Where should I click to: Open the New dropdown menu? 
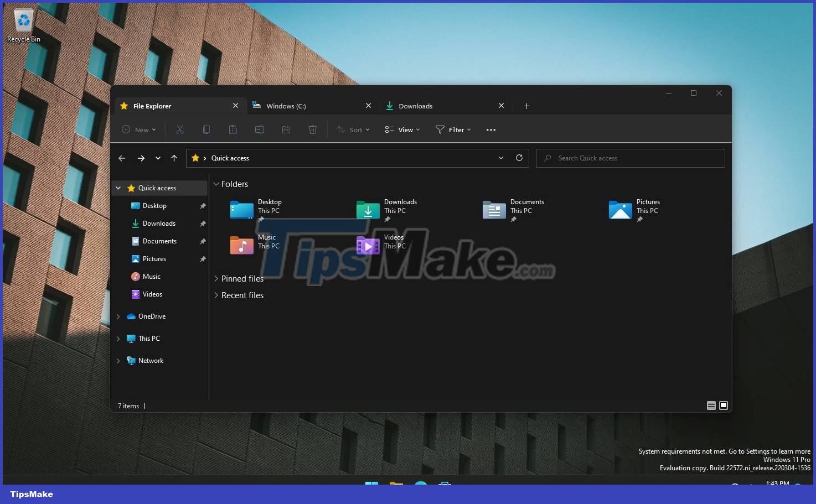click(139, 129)
